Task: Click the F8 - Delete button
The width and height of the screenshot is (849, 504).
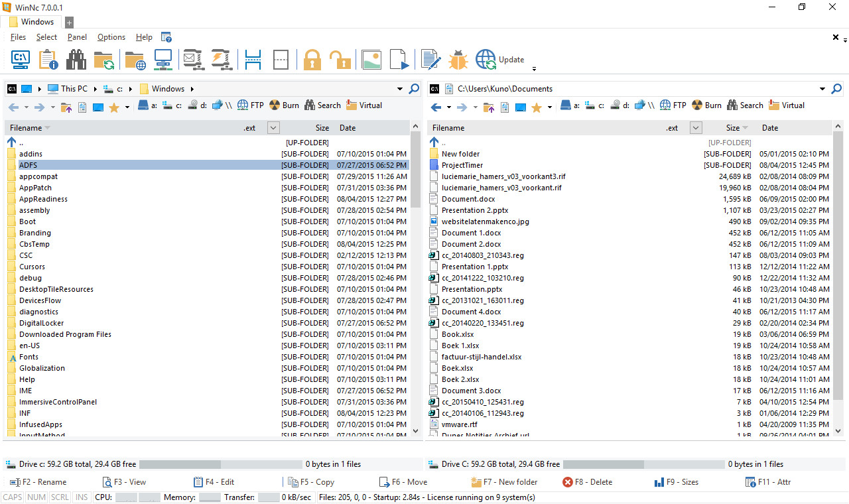Action: tap(587, 482)
